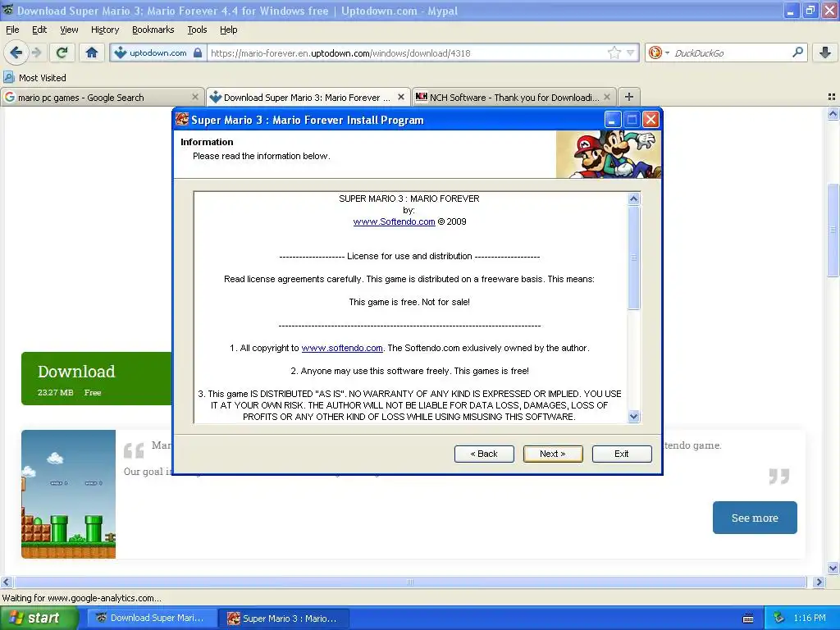Open the File menu
Screen dimensions: 840x630
pyautogui.click(x=12, y=30)
